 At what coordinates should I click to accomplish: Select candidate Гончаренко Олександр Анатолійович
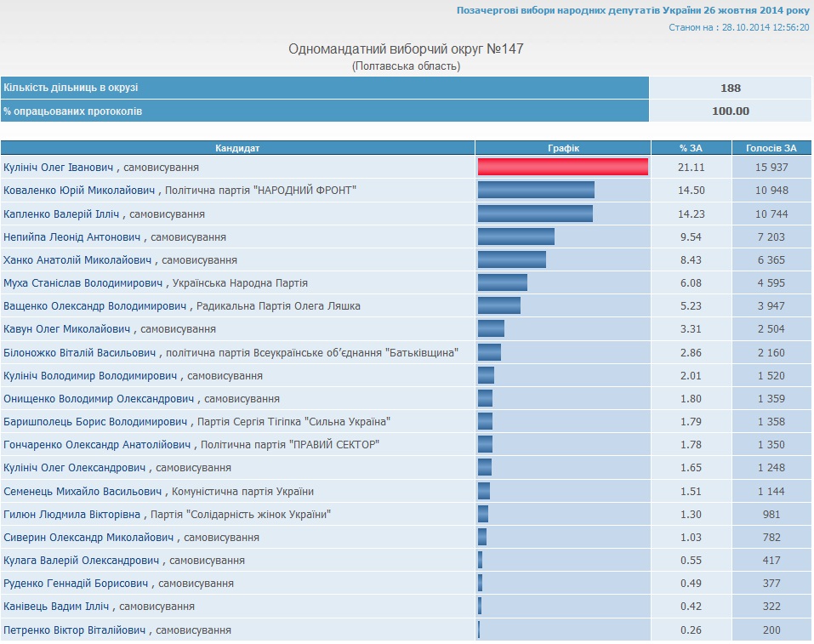click(98, 444)
